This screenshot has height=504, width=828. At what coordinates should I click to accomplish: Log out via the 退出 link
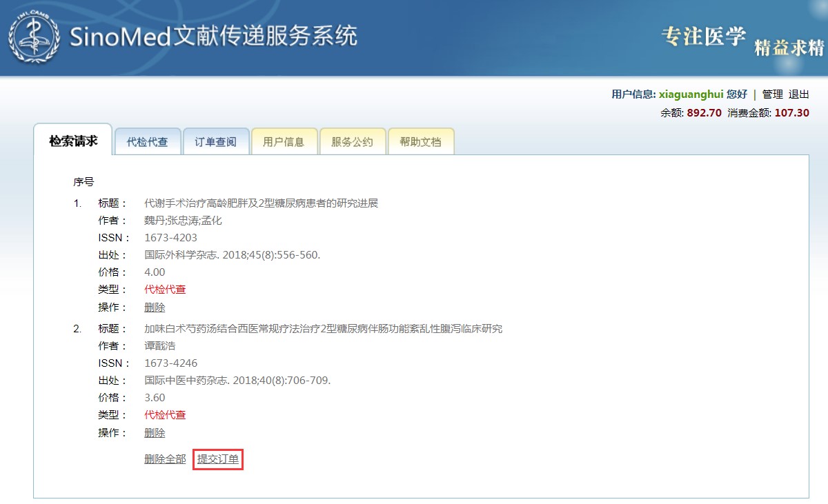click(x=798, y=94)
